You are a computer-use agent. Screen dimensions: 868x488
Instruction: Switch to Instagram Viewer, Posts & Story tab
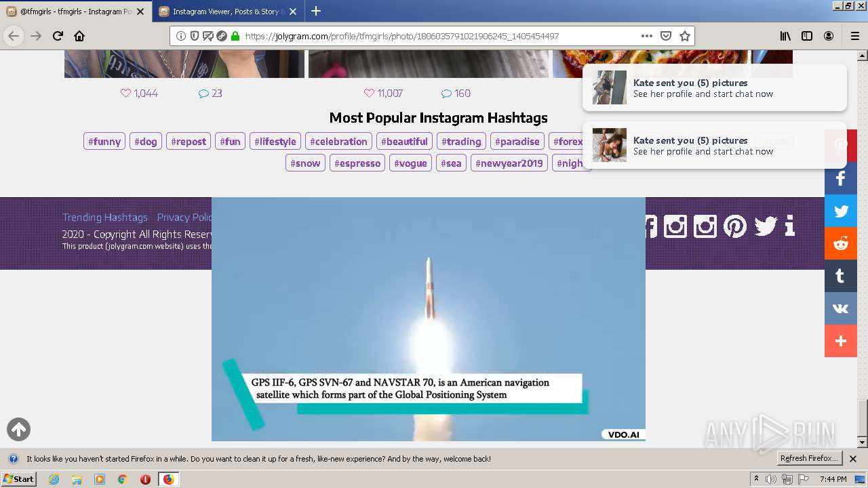[x=227, y=12]
